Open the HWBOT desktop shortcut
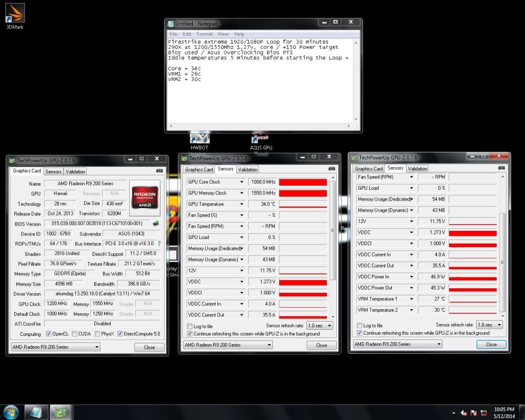The image size is (525, 420). point(199,139)
